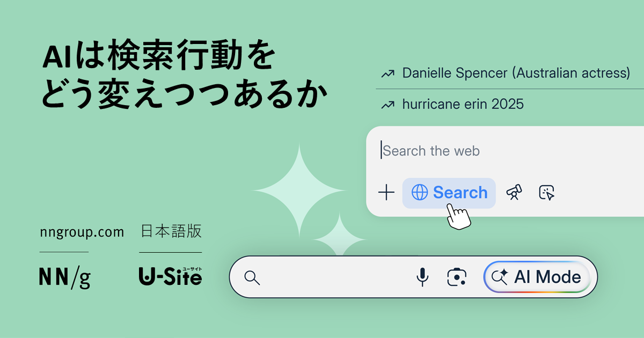The image size is (644, 338).
Task: Click the large sparkle star graphic
Action: 299,190
